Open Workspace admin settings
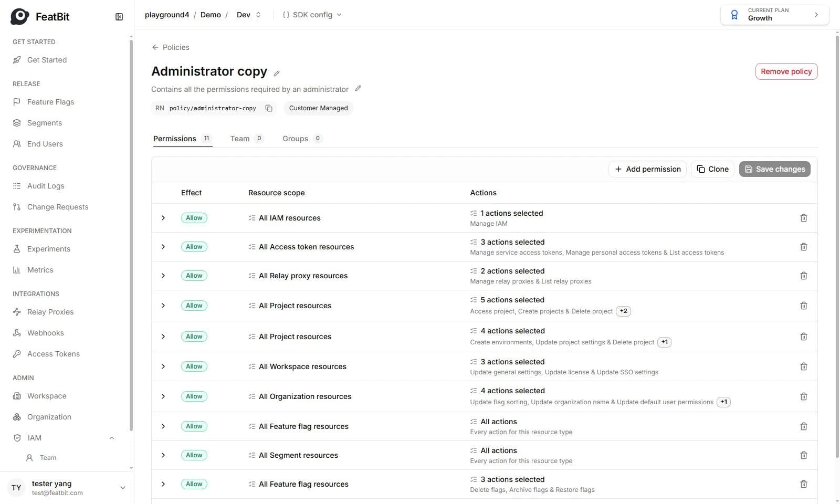The width and height of the screenshot is (840, 504). point(47,396)
